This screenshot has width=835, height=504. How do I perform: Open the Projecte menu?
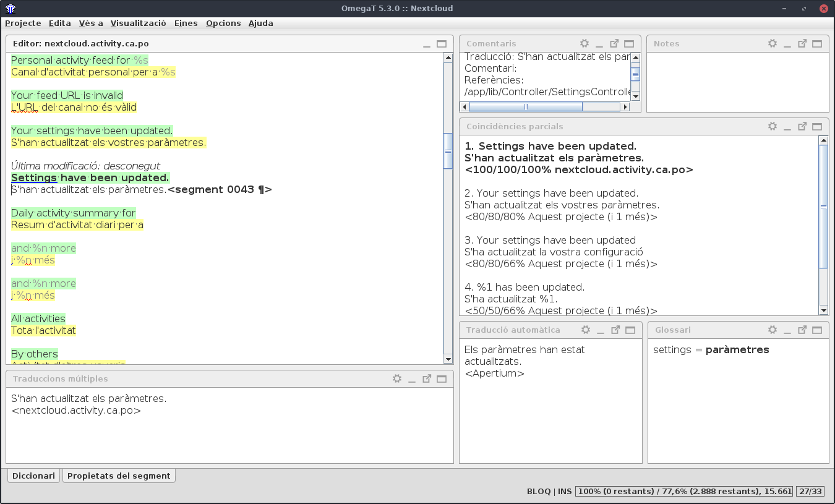[23, 23]
